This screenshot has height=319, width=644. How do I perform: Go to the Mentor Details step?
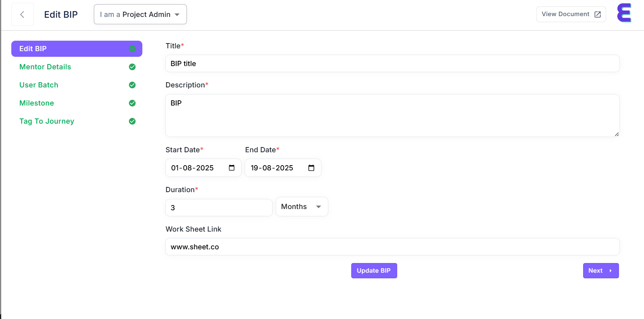[45, 67]
